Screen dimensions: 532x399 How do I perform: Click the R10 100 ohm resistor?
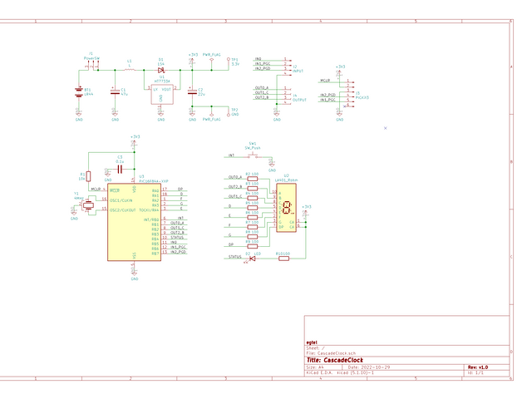pyautogui.click(x=283, y=259)
